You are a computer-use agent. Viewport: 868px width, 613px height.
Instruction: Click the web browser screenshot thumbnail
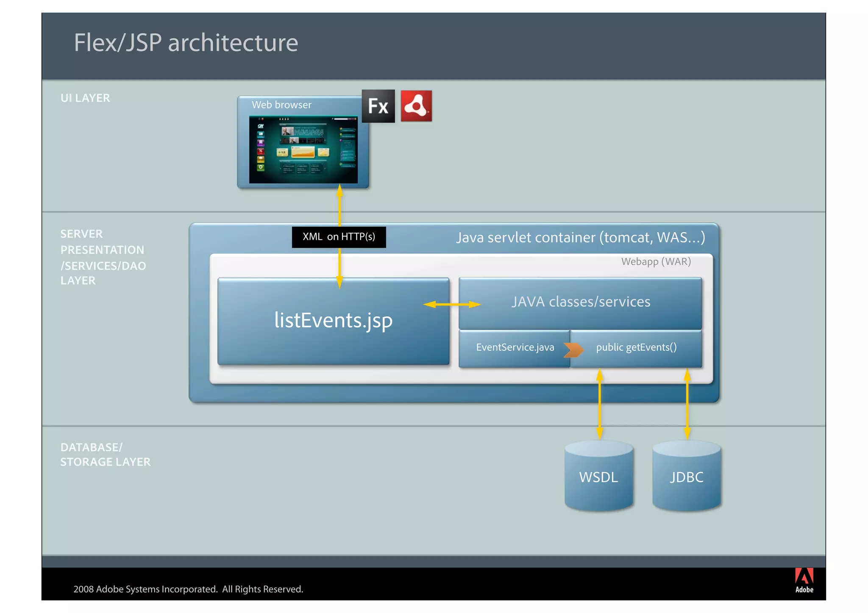[x=303, y=150]
